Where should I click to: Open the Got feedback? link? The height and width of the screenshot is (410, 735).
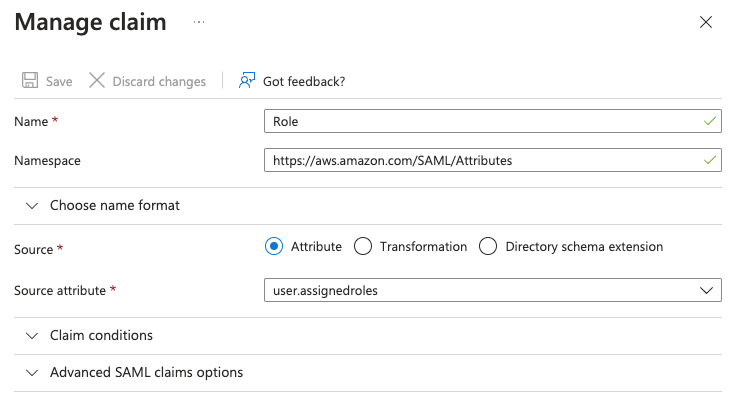point(304,81)
